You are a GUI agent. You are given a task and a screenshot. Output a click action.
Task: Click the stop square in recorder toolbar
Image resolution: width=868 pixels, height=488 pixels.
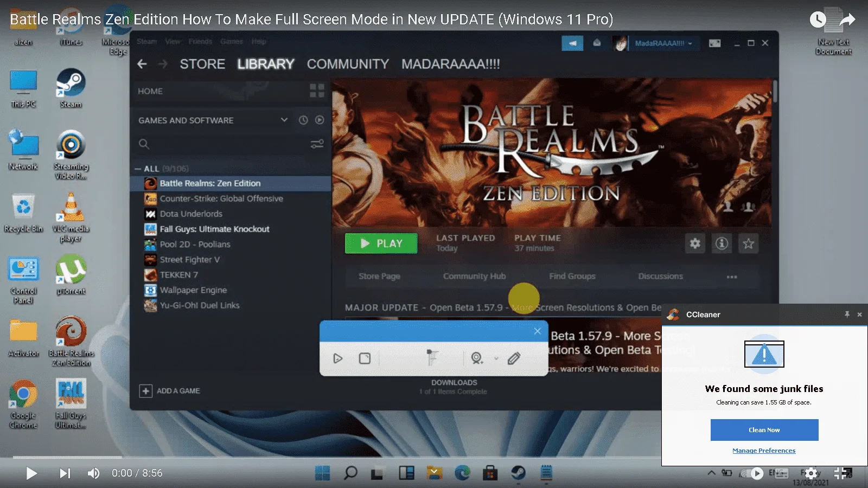[x=365, y=358]
